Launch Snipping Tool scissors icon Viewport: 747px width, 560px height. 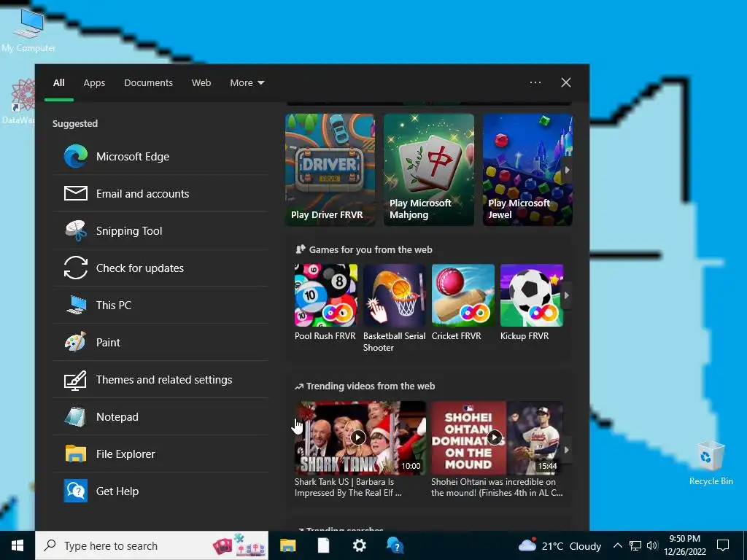76,231
